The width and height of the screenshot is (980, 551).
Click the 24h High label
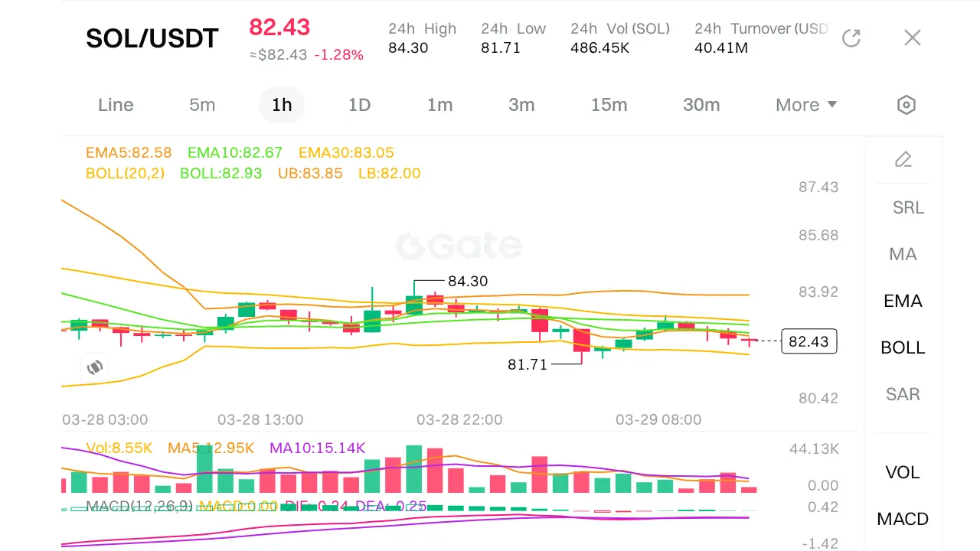coord(422,28)
